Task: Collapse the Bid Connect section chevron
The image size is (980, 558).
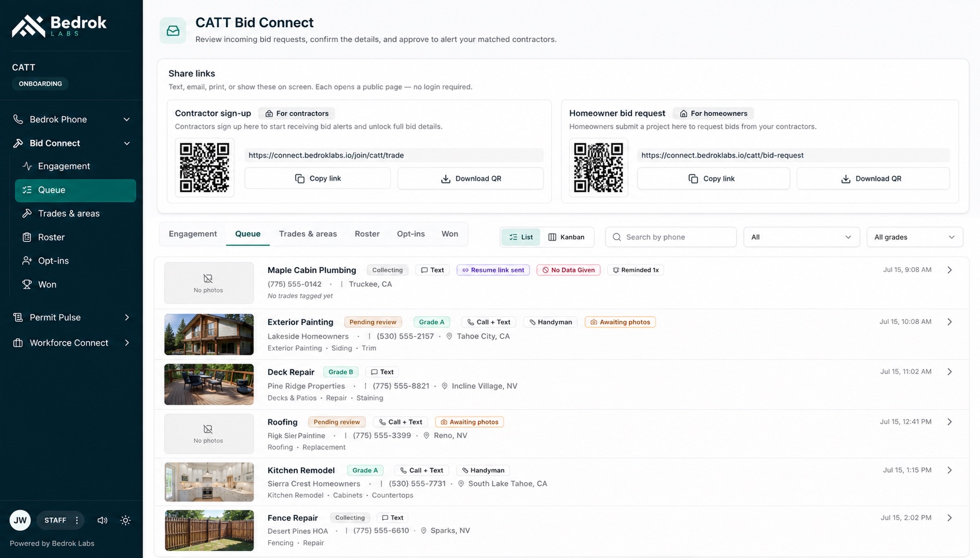Action: (x=126, y=143)
